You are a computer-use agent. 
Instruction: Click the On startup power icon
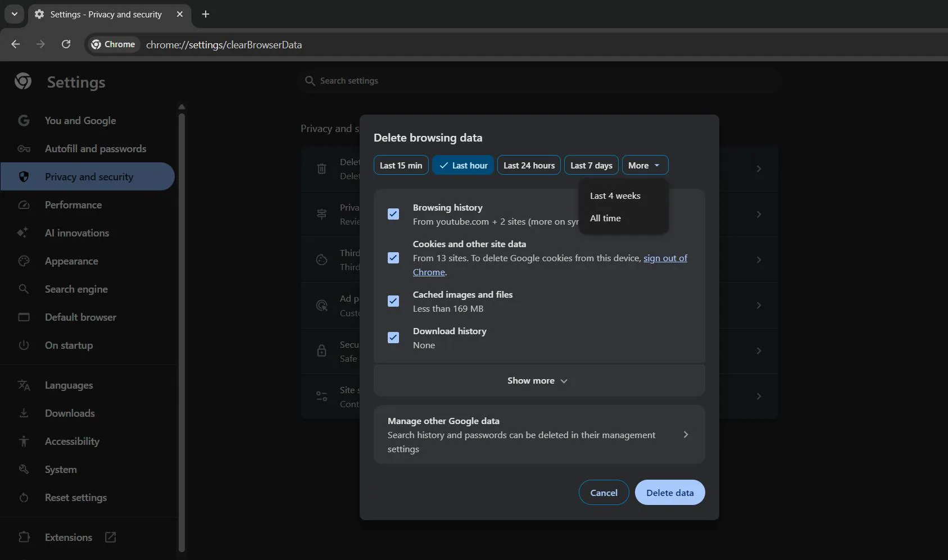click(x=24, y=345)
